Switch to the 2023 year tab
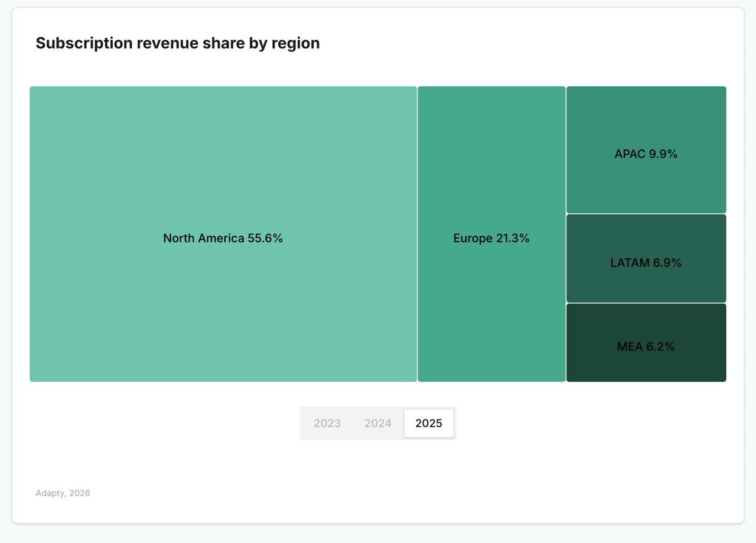Screen dimensions: 756x543 [x=327, y=423]
